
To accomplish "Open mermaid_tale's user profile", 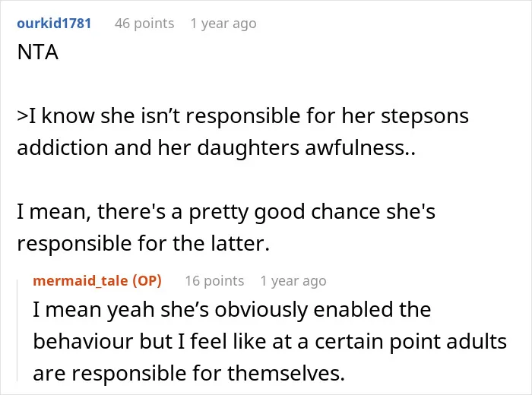I will click(x=81, y=281).
